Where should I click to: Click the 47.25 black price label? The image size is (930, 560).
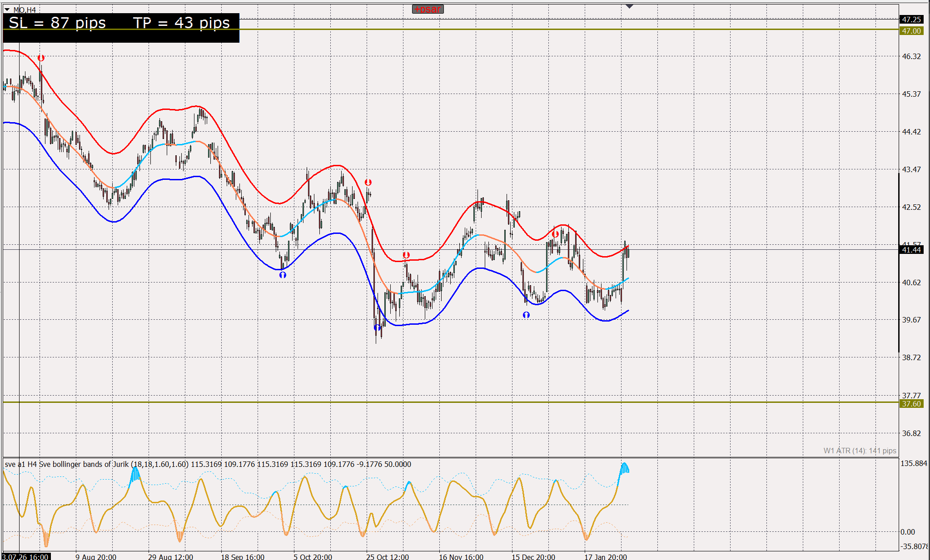pyautogui.click(x=911, y=20)
